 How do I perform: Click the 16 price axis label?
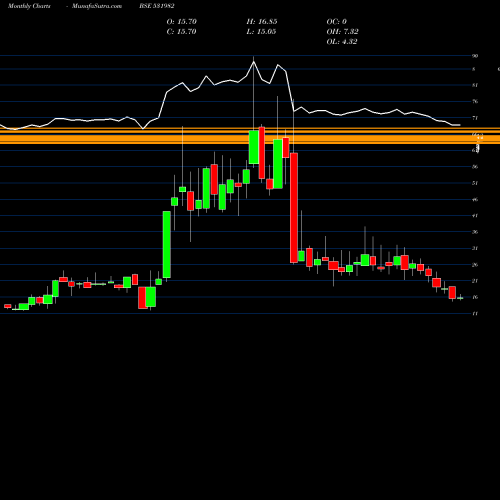point(475,297)
